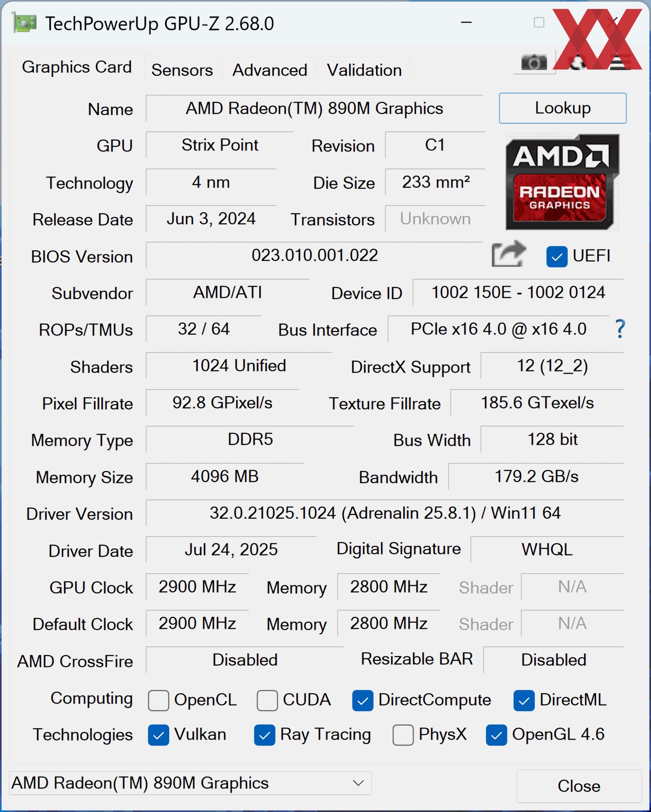Take a screenshot with the camera icon
The image size is (651, 812).
coord(534,62)
